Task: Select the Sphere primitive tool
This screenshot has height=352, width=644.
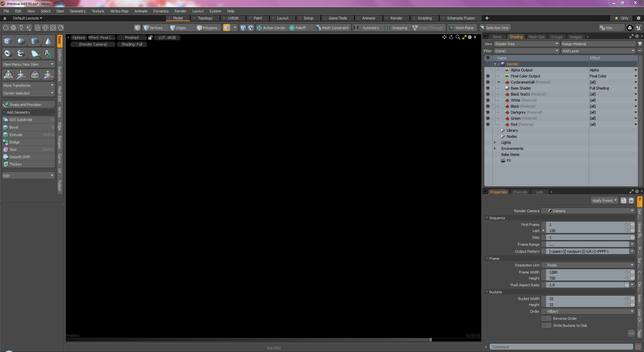Action: pyautogui.click(x=21, y=41)
